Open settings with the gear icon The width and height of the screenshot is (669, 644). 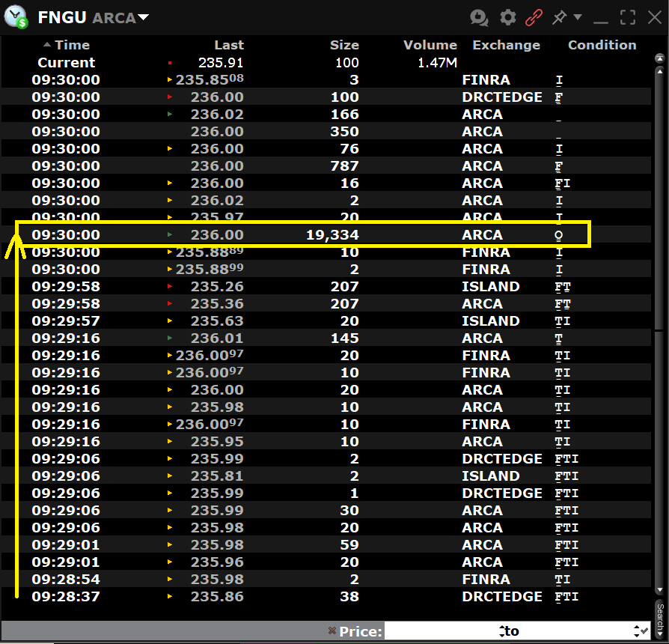[x=508, y=17]
